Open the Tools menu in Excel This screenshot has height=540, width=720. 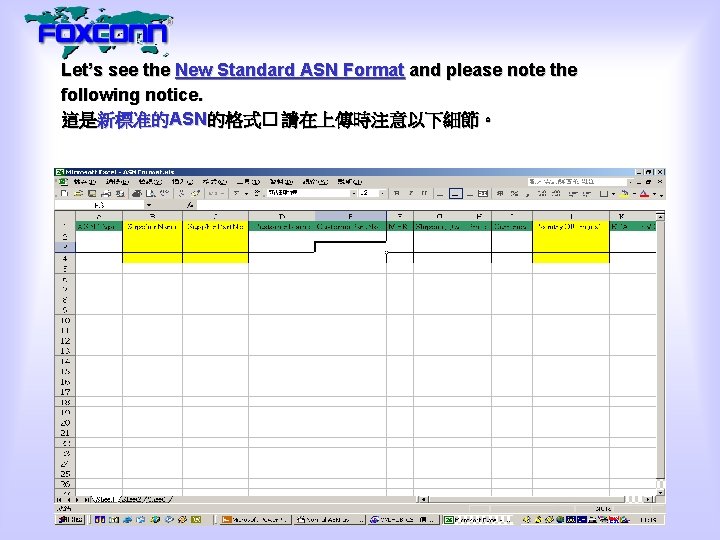pyautogui.click(x=248, y=182)
